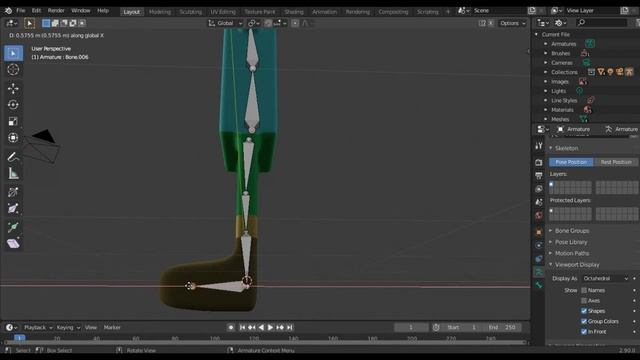640x360 pixels.
Task: Collapse the Skeleton panel
Action: [x=566, y=148]
